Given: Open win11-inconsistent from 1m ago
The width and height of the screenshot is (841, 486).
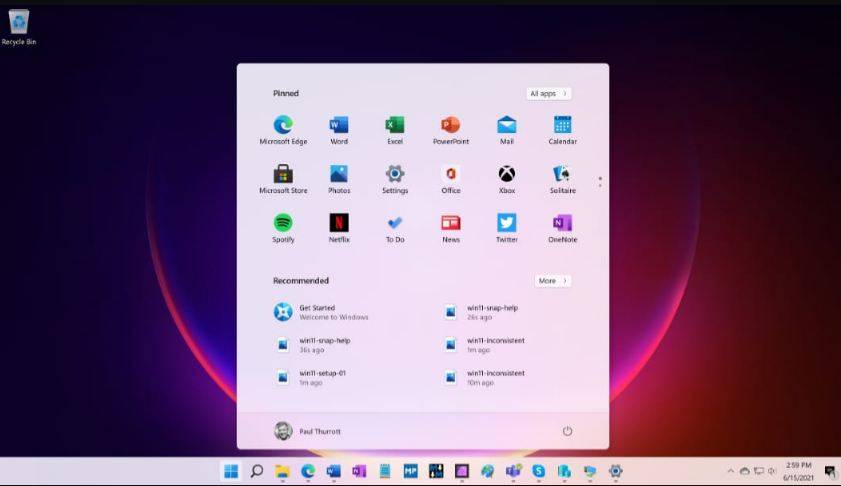Looking at the screenshot, I should pos(484,345).
